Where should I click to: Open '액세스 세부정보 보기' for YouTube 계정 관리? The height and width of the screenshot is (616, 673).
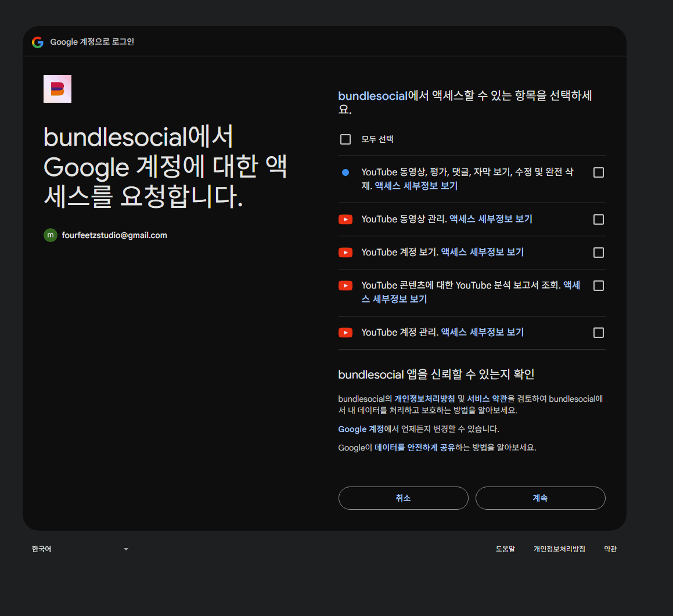tap(483, 332)
